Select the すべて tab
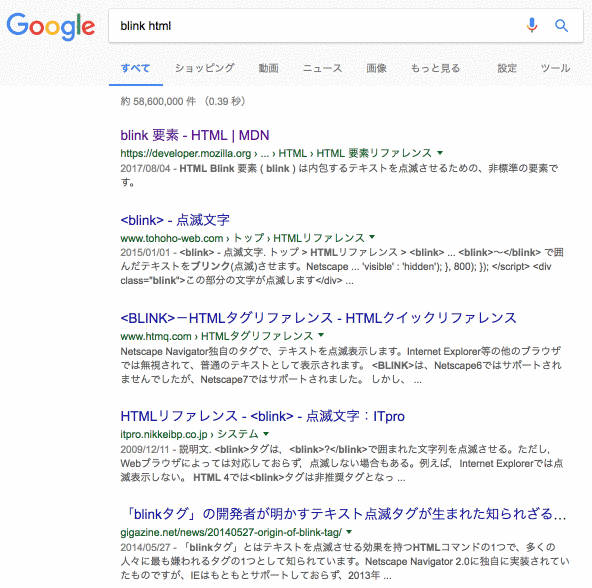592x588 pixels. pyautogui.click(x=136, y=68)
